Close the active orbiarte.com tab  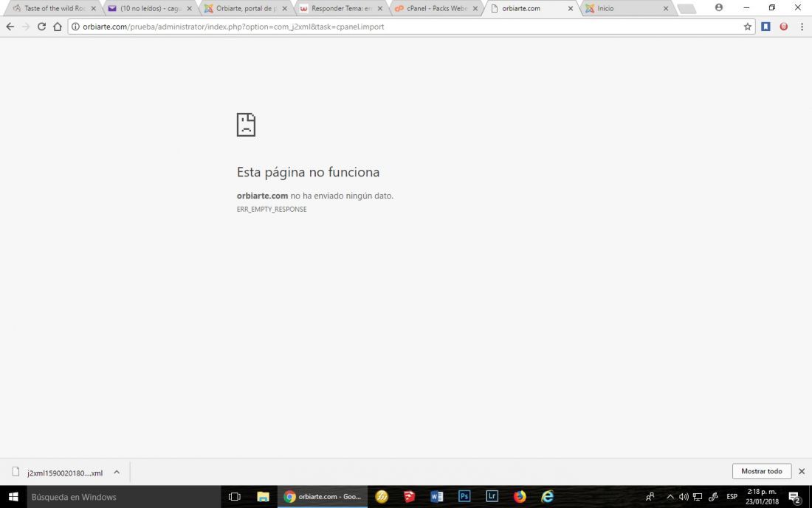click(570, 9)
